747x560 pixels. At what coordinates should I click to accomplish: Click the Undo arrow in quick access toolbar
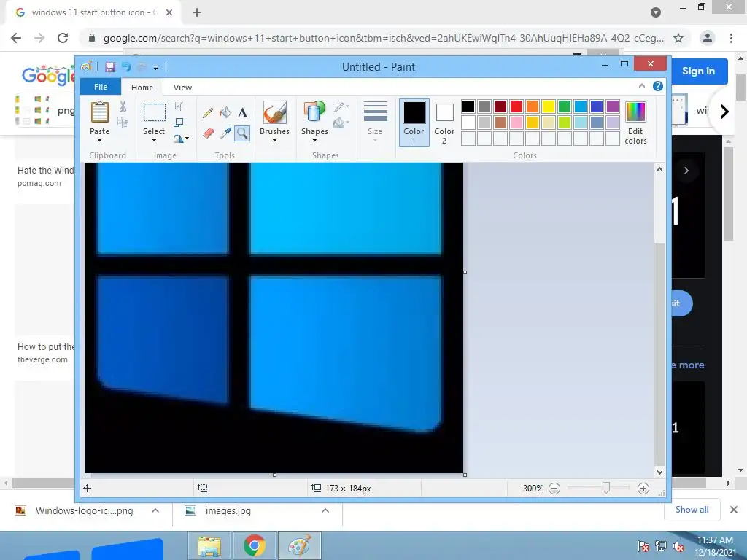pyautogui.click(x=126, y=66)
